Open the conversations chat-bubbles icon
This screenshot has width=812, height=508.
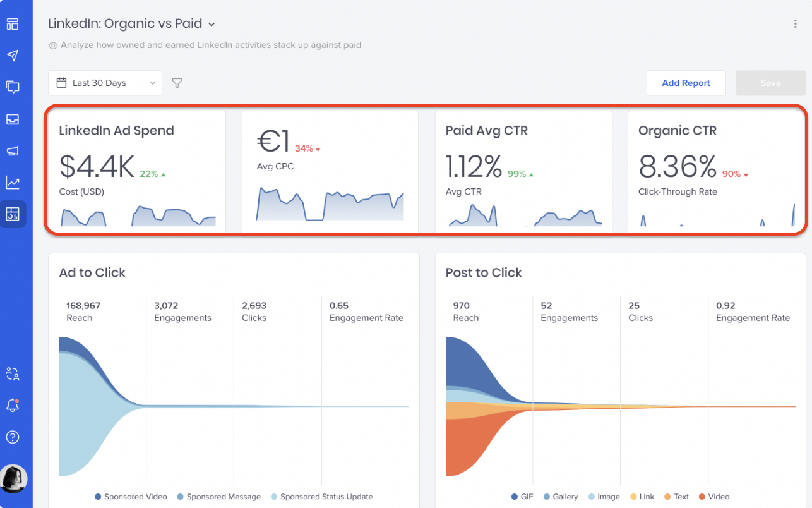[13, 87]
